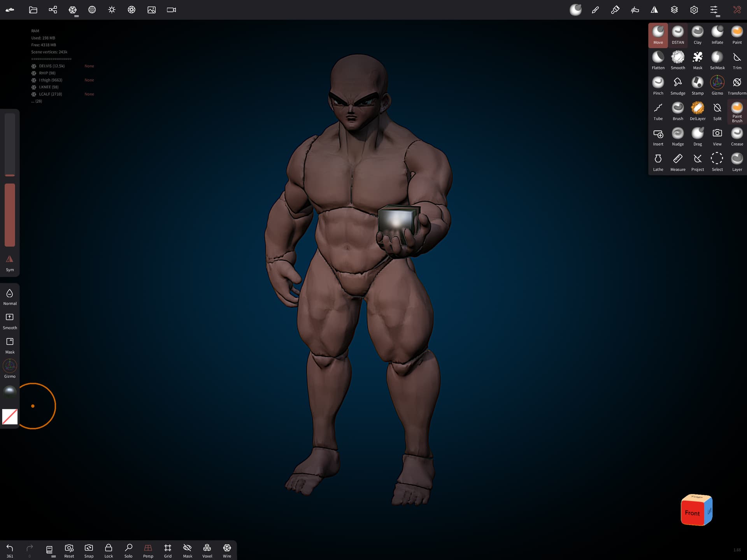Open the settings gear menu
The image size is (747, 560).
coord(694,10)
